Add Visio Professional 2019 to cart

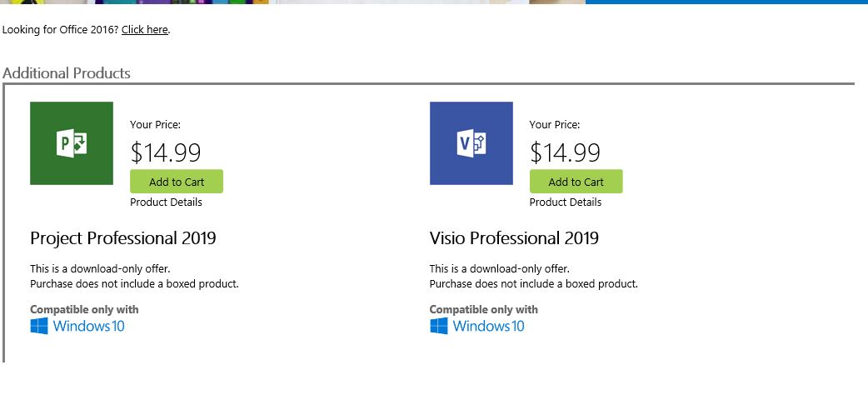576,182
